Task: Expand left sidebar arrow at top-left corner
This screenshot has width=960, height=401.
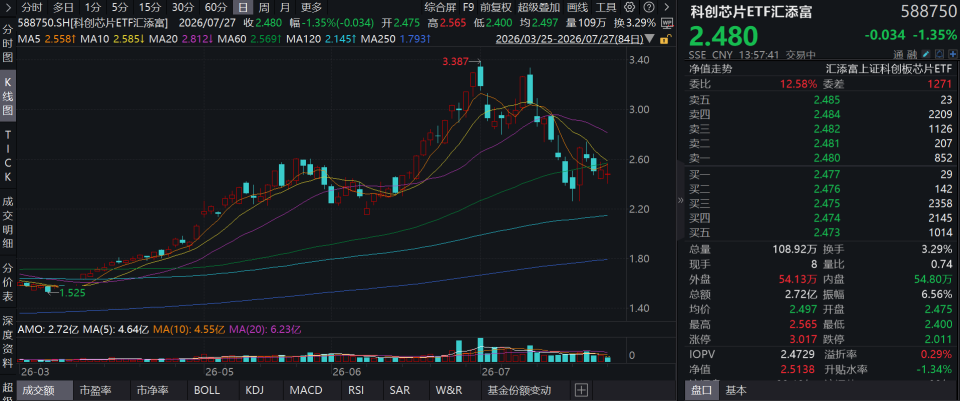Action: 7,7
